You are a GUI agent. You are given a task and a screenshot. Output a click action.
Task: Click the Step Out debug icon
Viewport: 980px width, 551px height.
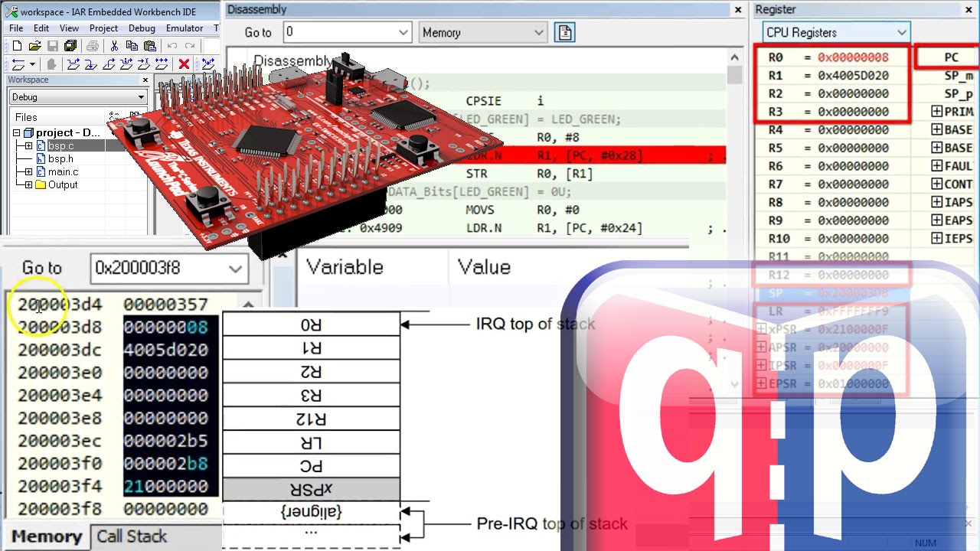109,64
